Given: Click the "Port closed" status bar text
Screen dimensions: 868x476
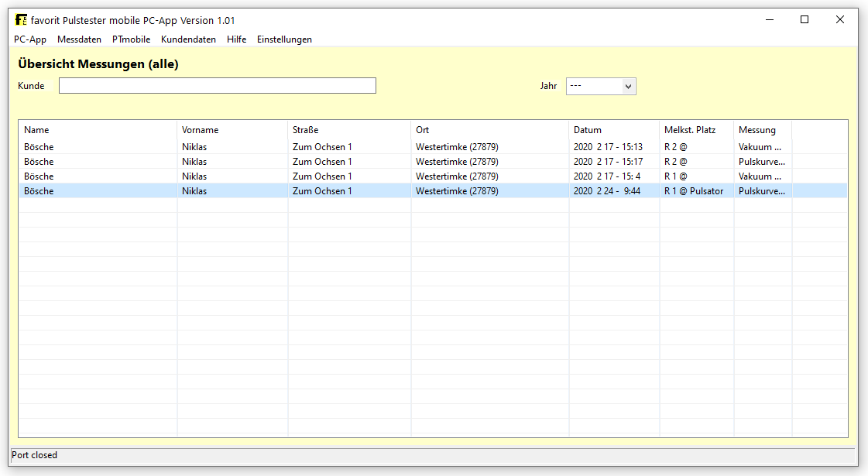Looking at the screenshot, I should pyautogui.click(x=34, y=455).
